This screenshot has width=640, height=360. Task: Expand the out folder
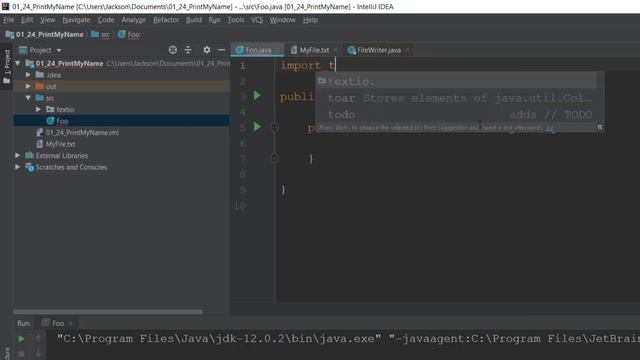click(x=28, y=86)
